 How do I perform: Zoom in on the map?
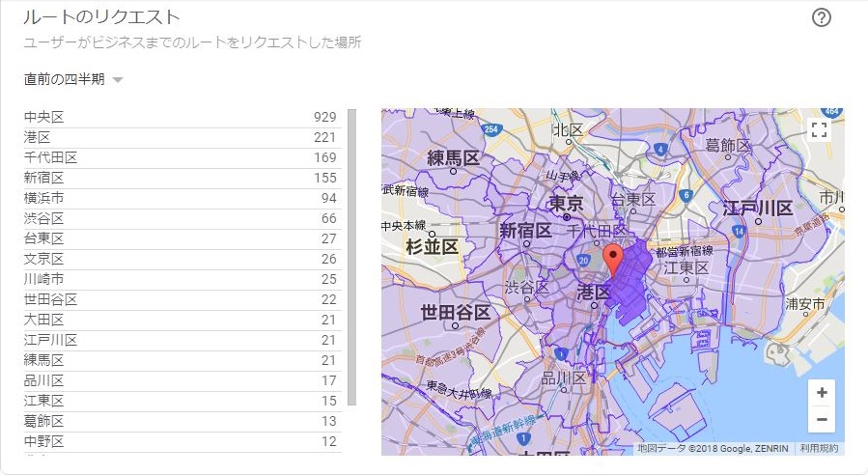coord(822,393)
